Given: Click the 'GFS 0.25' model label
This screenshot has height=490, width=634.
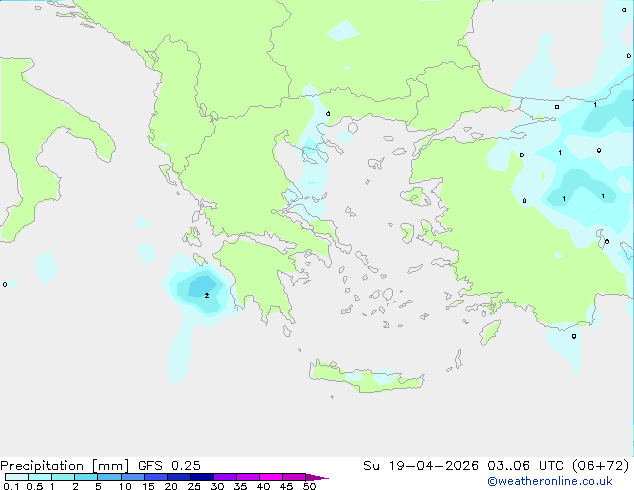Looking at the screenshot, I should tap(169, 466).
